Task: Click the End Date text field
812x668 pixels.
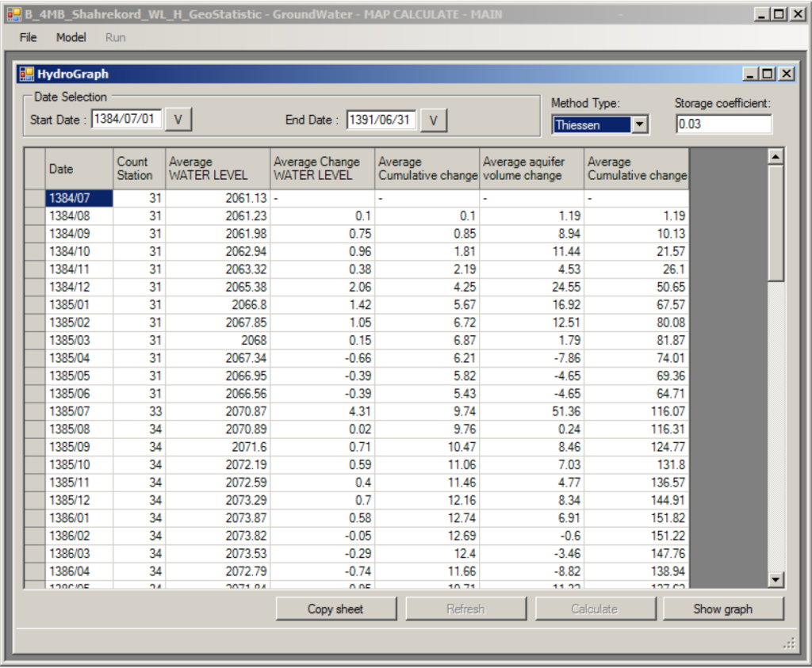Action: pyautogui.click(x=381, y=120)
